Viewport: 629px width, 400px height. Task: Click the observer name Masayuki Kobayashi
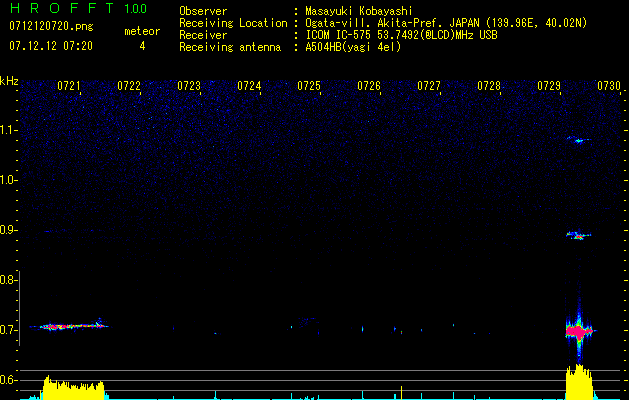[359, 11]
